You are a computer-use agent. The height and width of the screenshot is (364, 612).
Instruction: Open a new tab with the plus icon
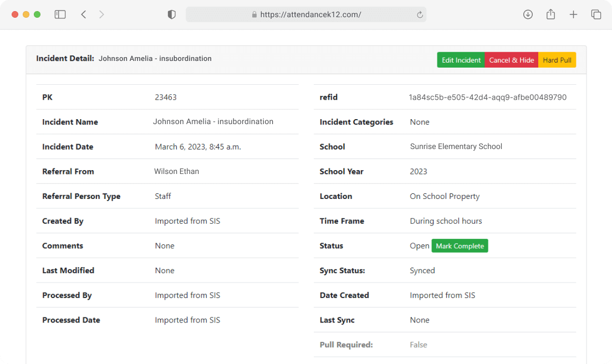click(573, 14)
